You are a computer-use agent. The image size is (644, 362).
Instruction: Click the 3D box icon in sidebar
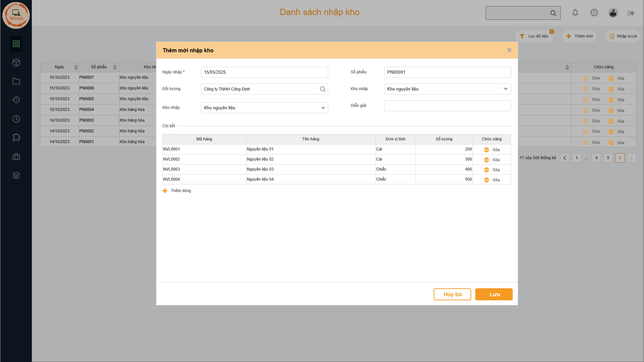pyautogui.click(x=16, y=62)
